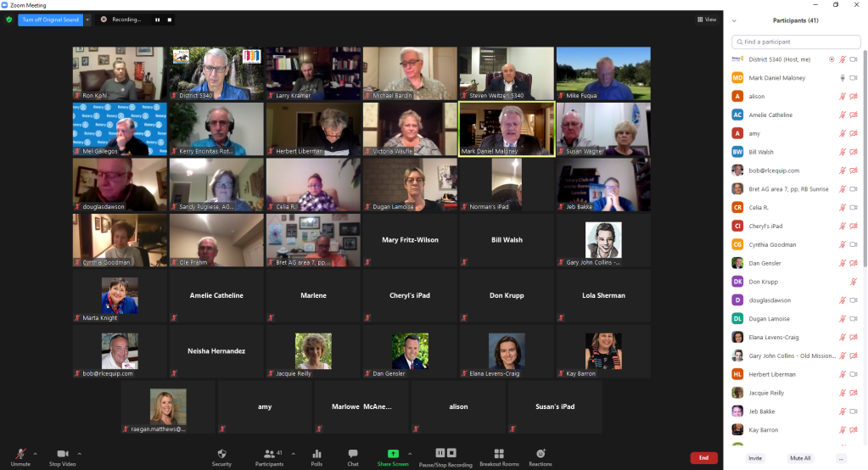Open the more options button beside Mute All
The width and height of the screenshot is (868, 470).
point(841,458)
